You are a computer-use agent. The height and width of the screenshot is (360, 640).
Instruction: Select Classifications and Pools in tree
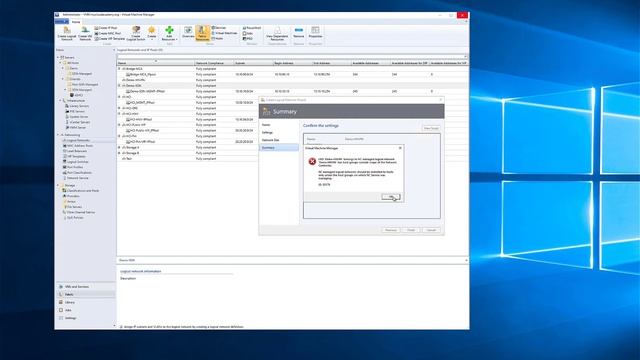click(x=82, y=191)
